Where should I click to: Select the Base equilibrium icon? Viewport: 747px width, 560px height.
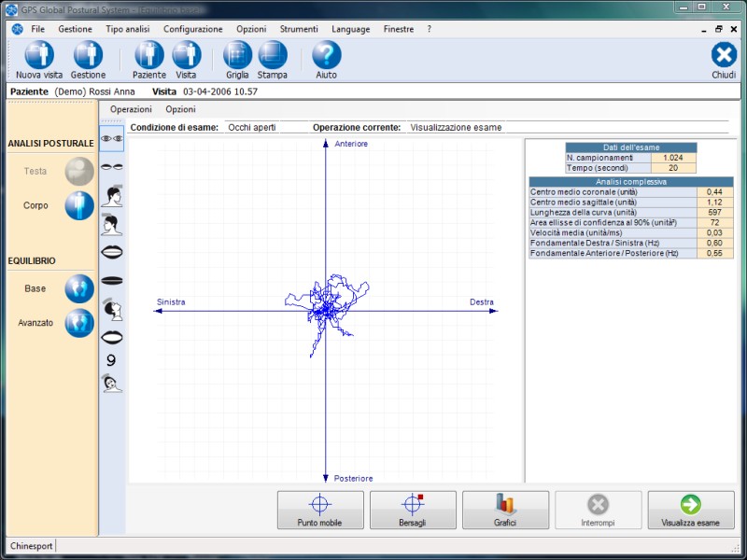point(78,288)
